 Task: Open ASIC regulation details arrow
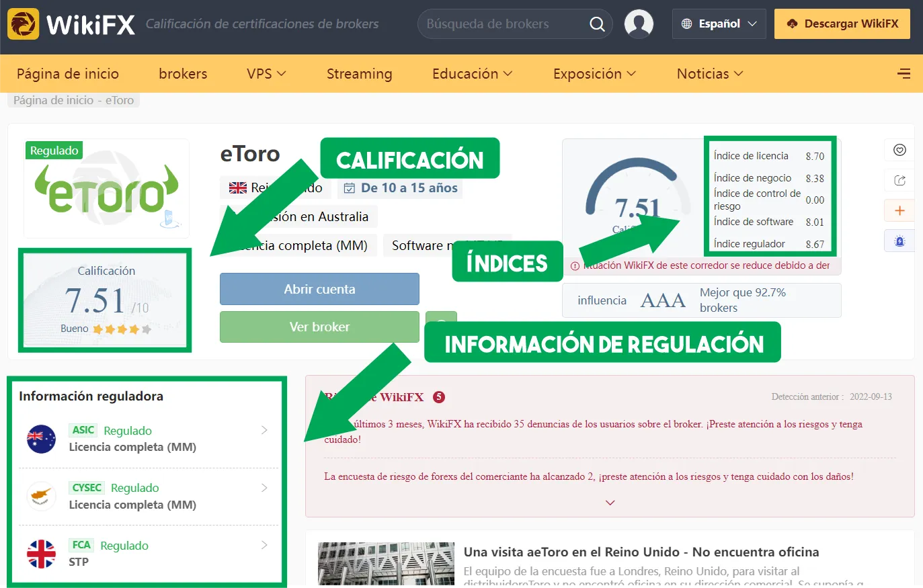pyautogui.click(x=264, y=430)
